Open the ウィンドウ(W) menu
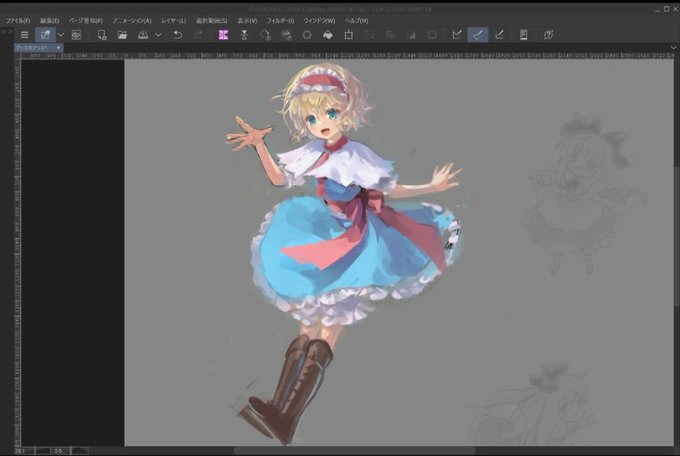 (x=319, y=20)
